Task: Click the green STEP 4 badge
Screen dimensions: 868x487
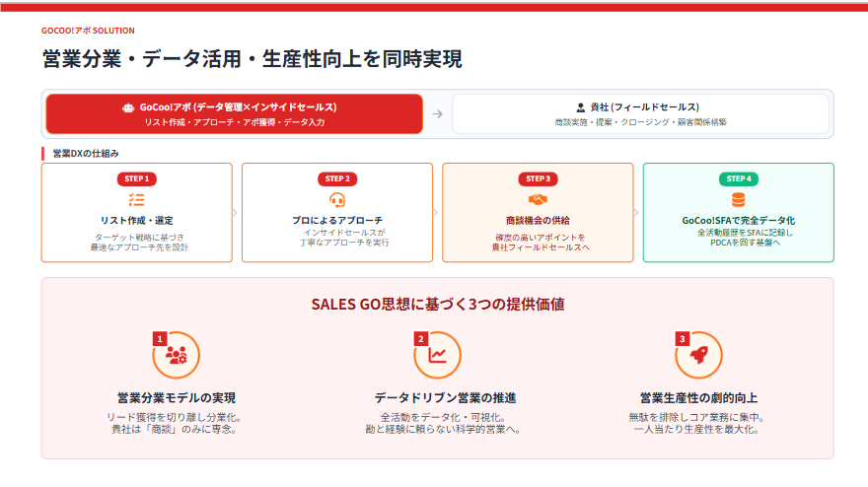Action: [x=739, y=178]
